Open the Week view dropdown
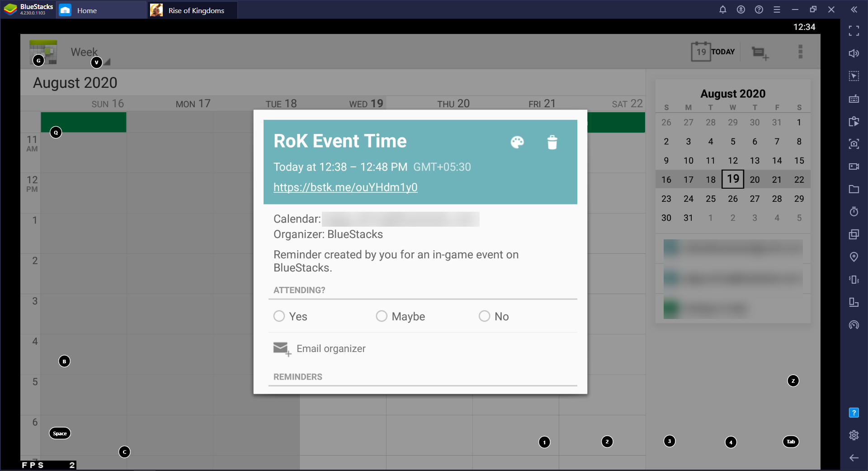 click(x=90, y=54)
